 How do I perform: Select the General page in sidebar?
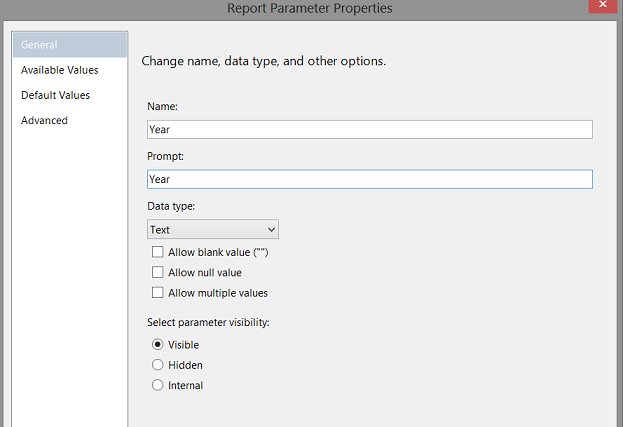coord(40,45)
